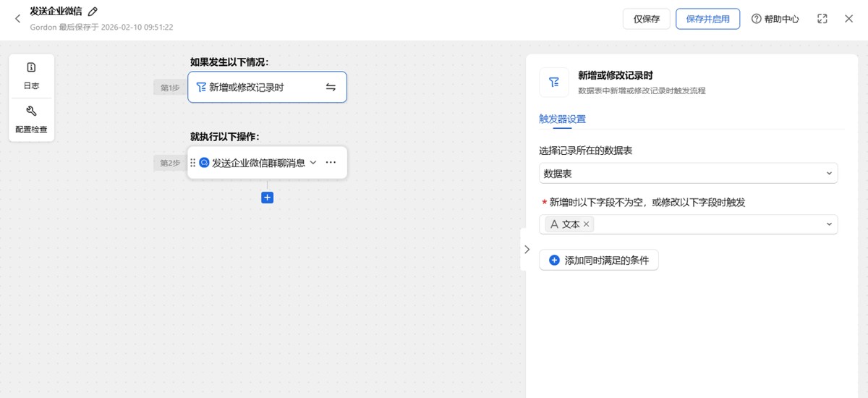Click 添加同时满足的条件 button
The height and width of the screenshot is (398, 868).
[x=599, y=260]
